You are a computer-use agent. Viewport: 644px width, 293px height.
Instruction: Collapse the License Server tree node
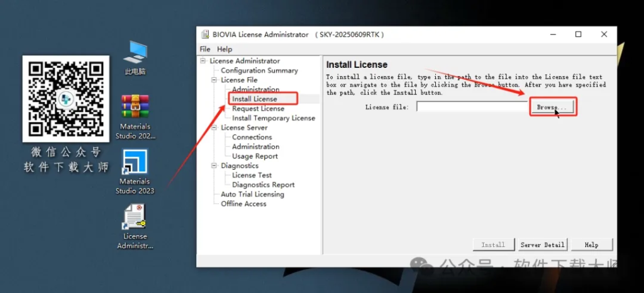tap(214, 128)
